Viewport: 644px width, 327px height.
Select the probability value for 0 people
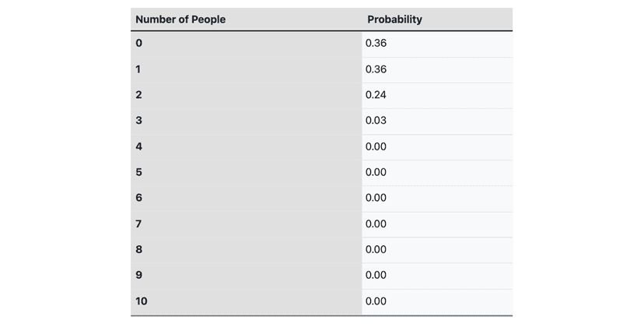pos(376,44)
